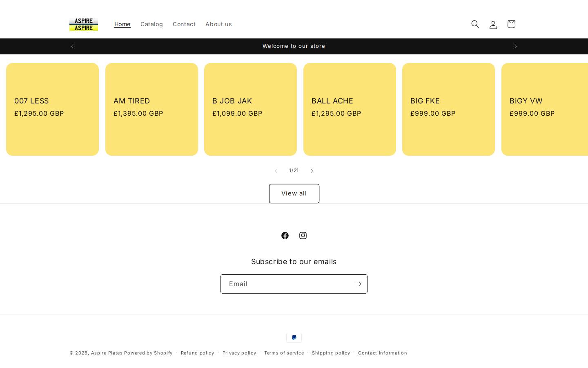Show next announcement with right arrow
The width and height of the screenshot is (588, 368).
coord(515,46)
